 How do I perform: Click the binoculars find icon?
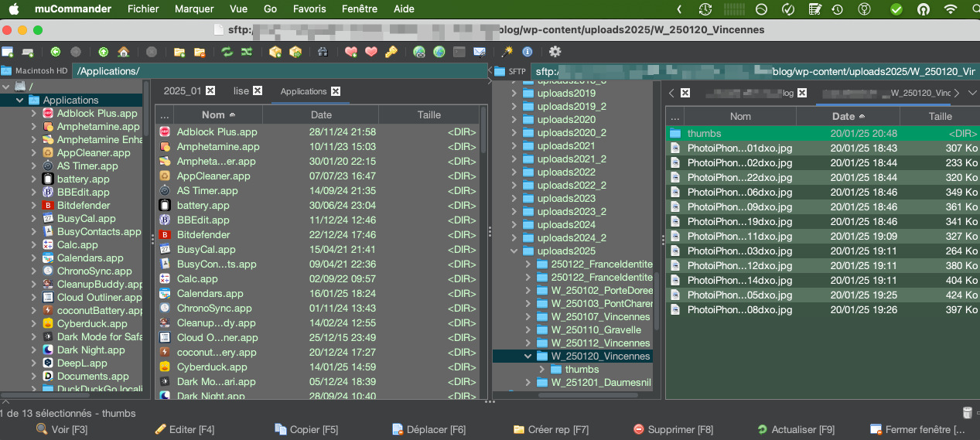(x=323, y=52)
